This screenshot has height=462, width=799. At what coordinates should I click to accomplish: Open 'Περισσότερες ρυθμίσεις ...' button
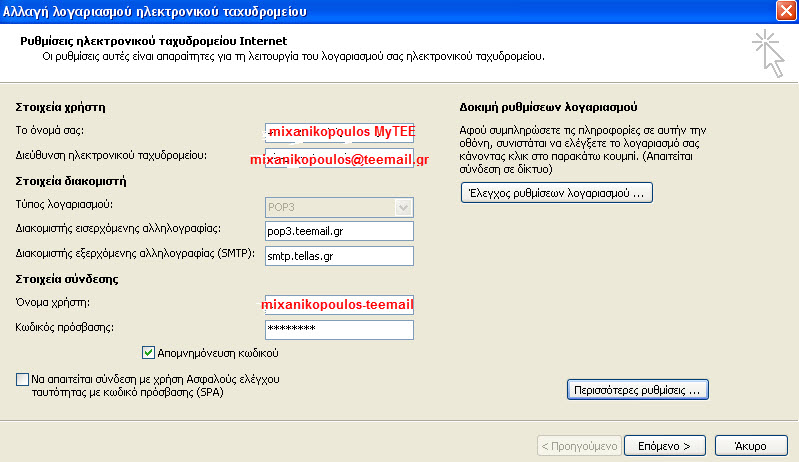point(637,390)
